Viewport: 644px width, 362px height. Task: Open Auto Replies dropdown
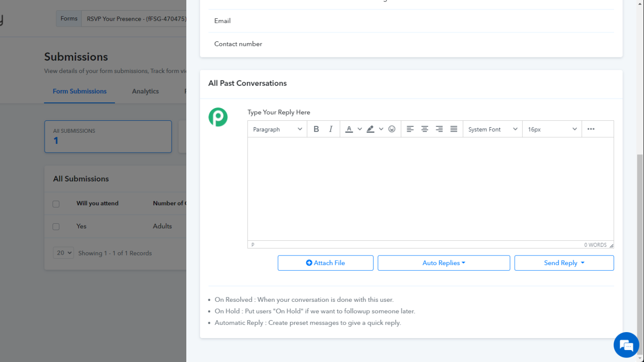tap(444, 263)
